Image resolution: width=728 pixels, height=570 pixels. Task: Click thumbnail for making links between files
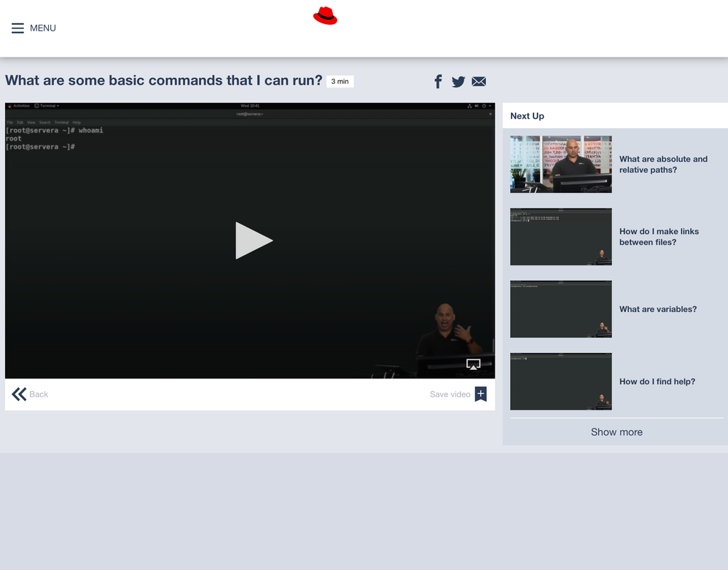pyautogui.click(x=560, y=237)
